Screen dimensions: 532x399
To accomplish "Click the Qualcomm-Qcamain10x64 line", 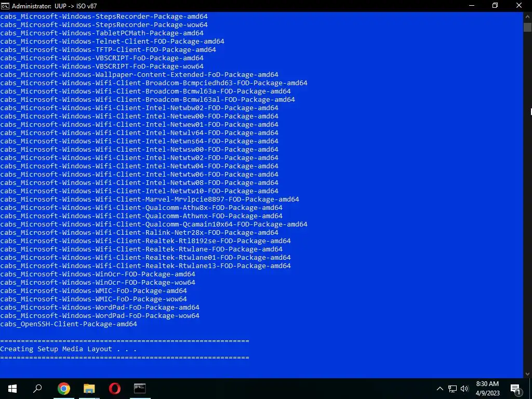I will click(x=154, y=224).
